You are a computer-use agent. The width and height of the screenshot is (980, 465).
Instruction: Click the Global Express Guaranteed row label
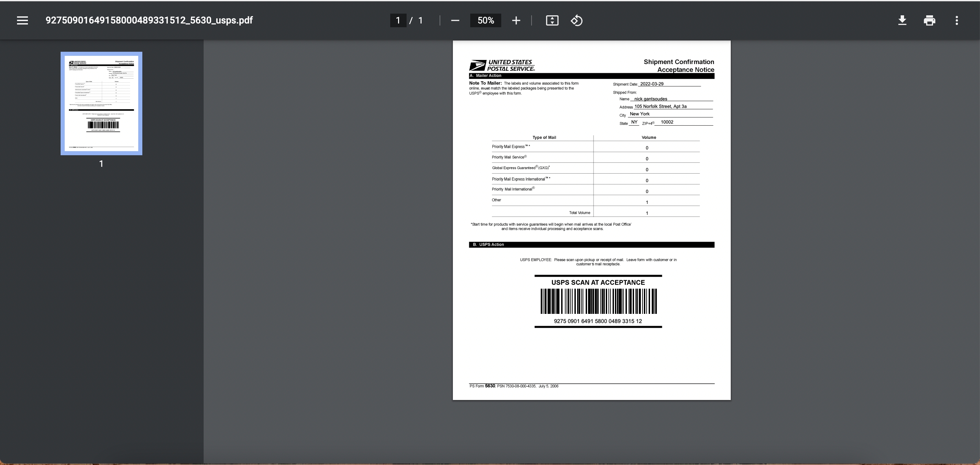(x=521, y=168)
